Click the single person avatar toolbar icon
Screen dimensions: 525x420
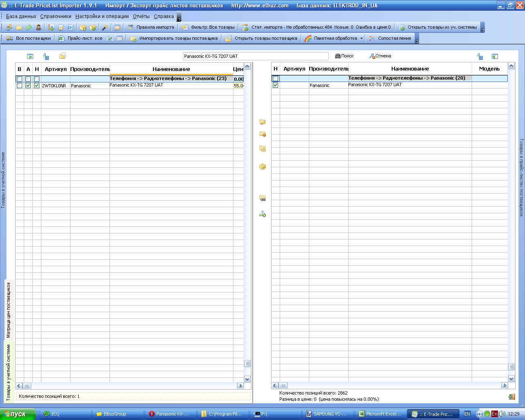39,27
